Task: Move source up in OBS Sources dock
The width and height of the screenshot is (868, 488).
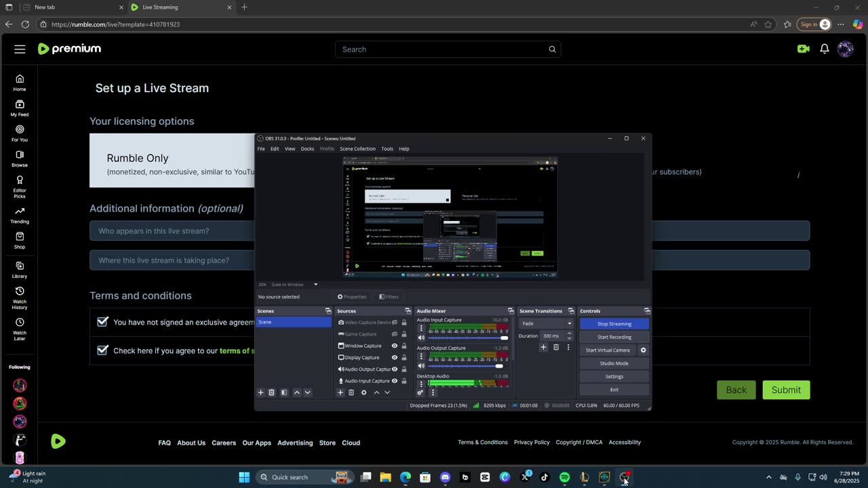Action: [x=376, y=392]
